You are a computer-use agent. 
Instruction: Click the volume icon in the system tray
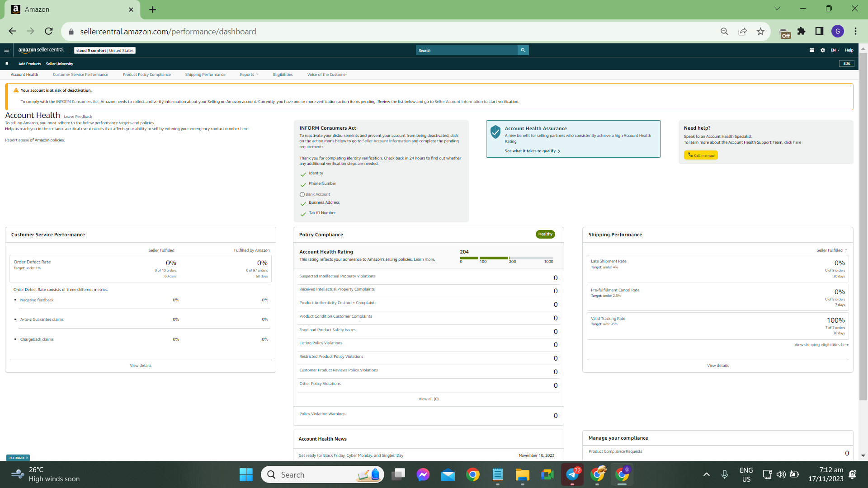(781, 474)
